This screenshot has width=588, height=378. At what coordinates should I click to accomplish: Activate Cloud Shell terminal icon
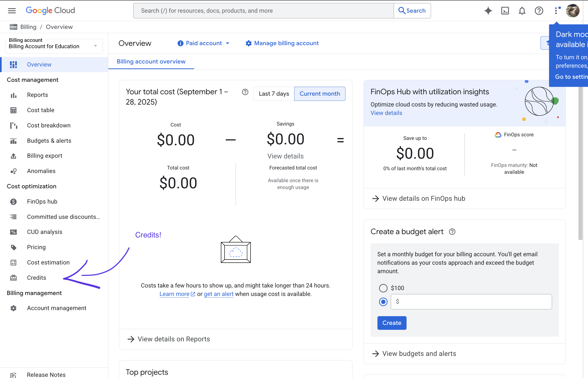point(505,11)
